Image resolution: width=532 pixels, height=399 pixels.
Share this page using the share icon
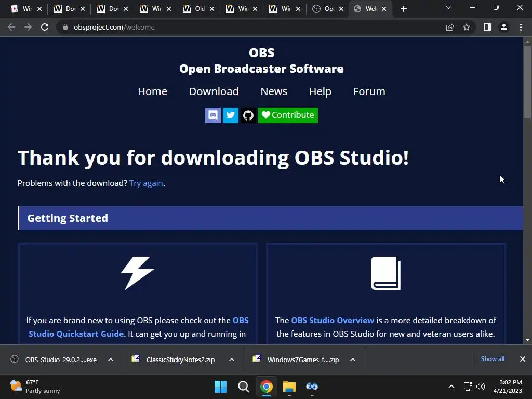pos(450,27)
